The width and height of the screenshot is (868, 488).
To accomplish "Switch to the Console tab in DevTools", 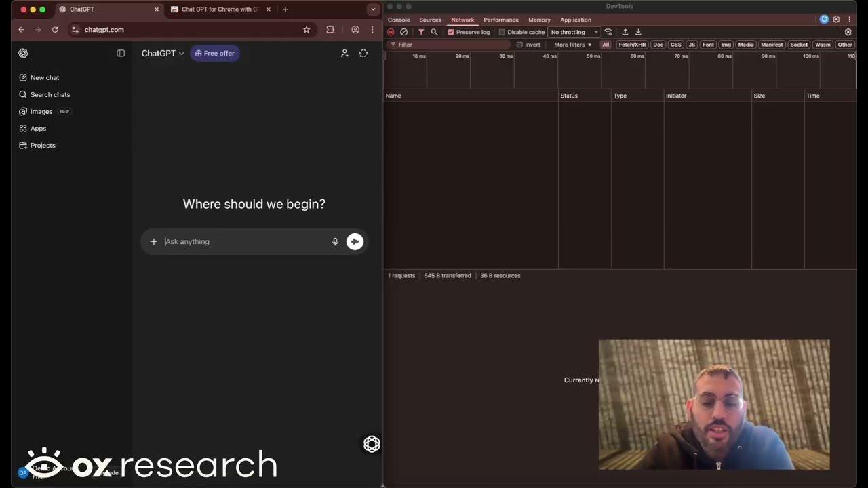I will (399, 20).
